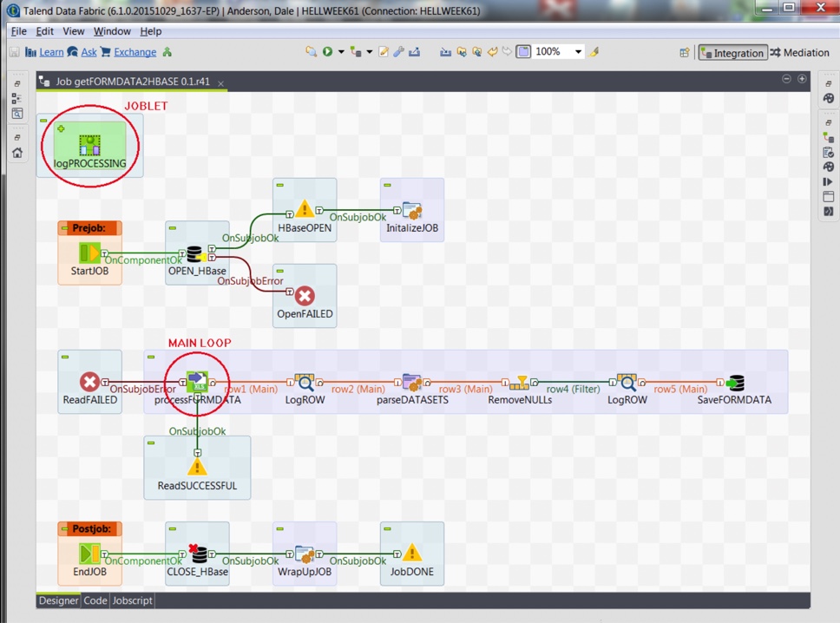Click the magnifier search icon left of Run
This screenshot has height=623, width=840.
click(x=311, y=51)
